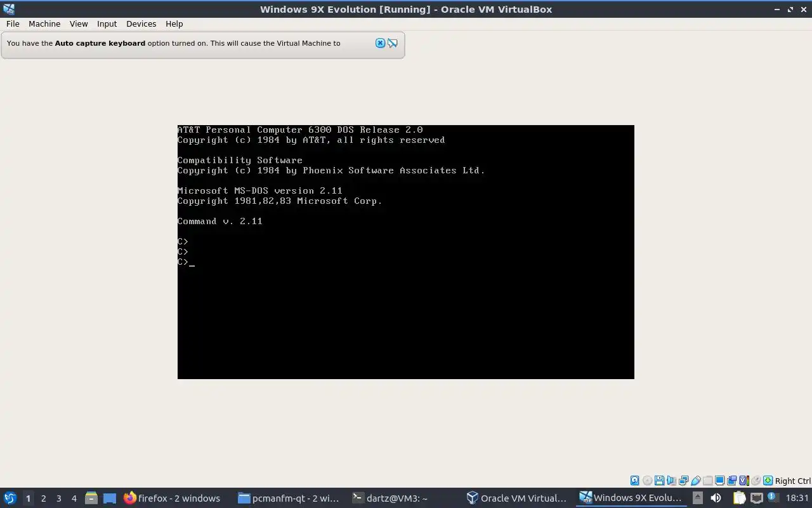Open the File menu
This screenshot has width=812, height=508.
pyautogui.click(x=13, y=23)
